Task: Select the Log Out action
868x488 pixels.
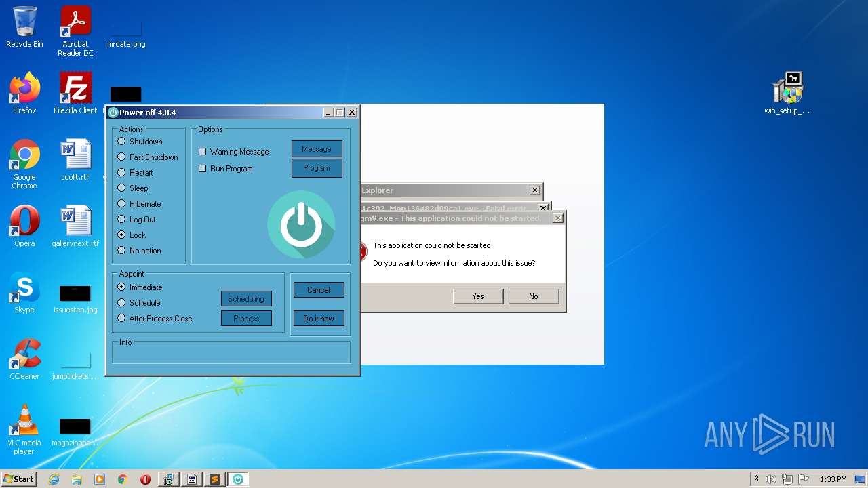Action: pos(136,220)
